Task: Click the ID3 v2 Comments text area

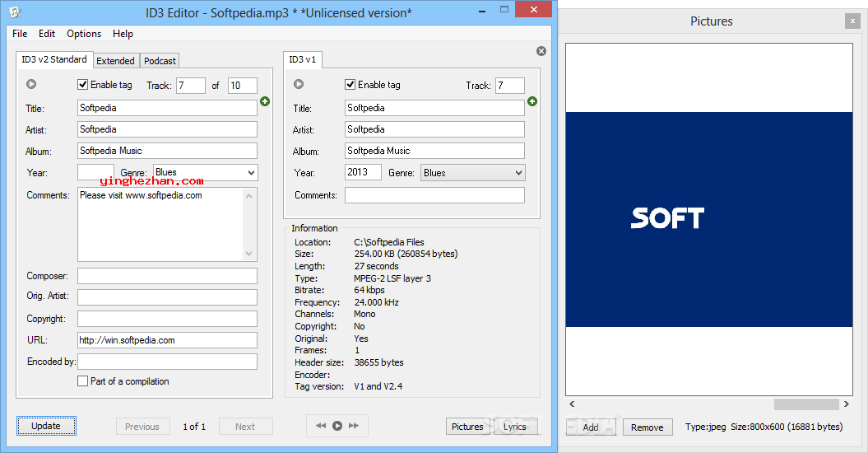Action: pyautogui.click(x=160, y=225)
